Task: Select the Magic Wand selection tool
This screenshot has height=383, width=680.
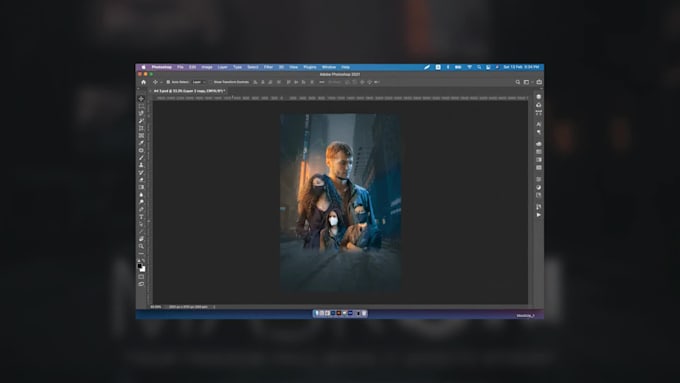Action: 141,121
